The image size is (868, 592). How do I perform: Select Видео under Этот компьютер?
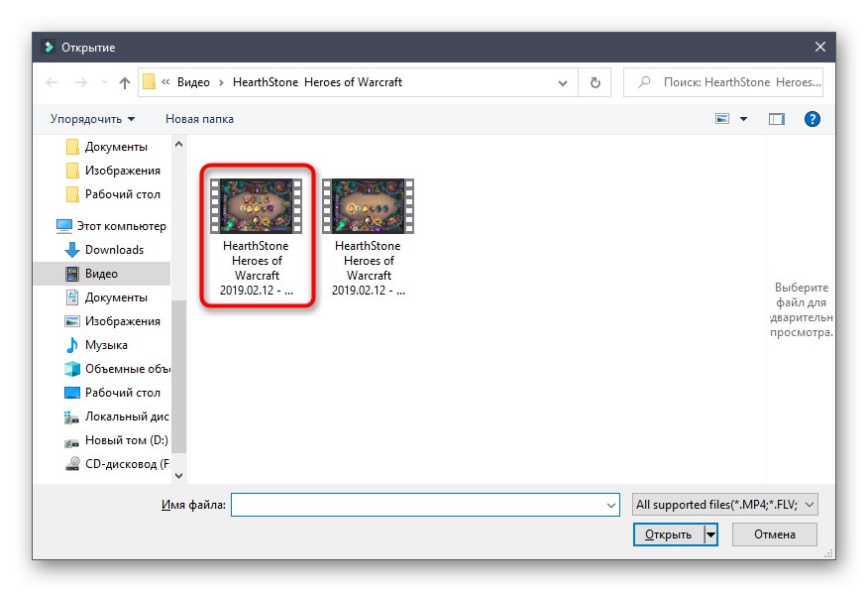click(102, 274)
